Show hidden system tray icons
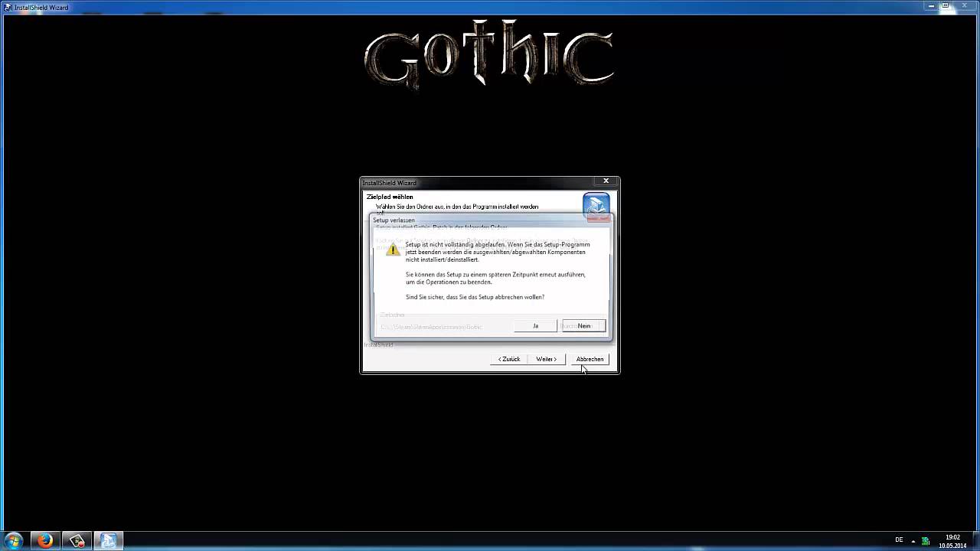This screenshot has height=551, width=980. point(913,541)
